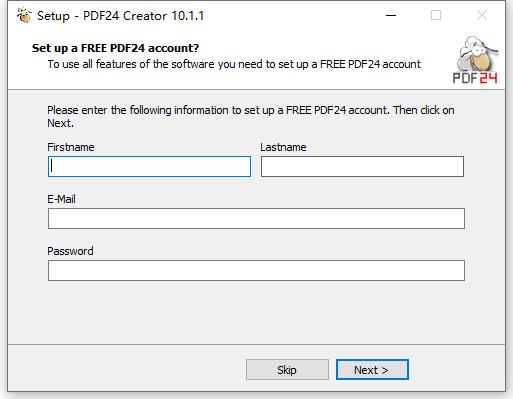Click into the E-Mail field
This screenshot has height=399, width=513.
[x=256, y=218]
